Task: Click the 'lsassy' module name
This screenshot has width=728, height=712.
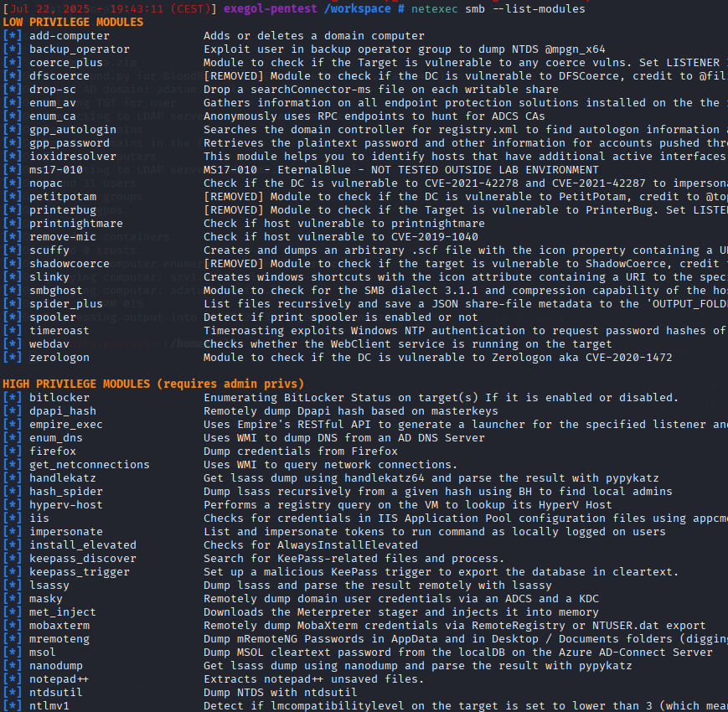Action: tap(49, 586)
